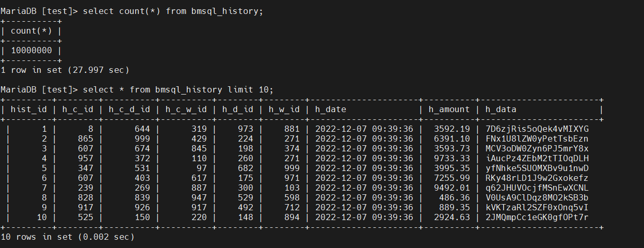This screenshot has width=644, height=248.
Task: Select h_data value kVKTzaRl2SZF0xOnq5vI
Action: tap(537, 208)
